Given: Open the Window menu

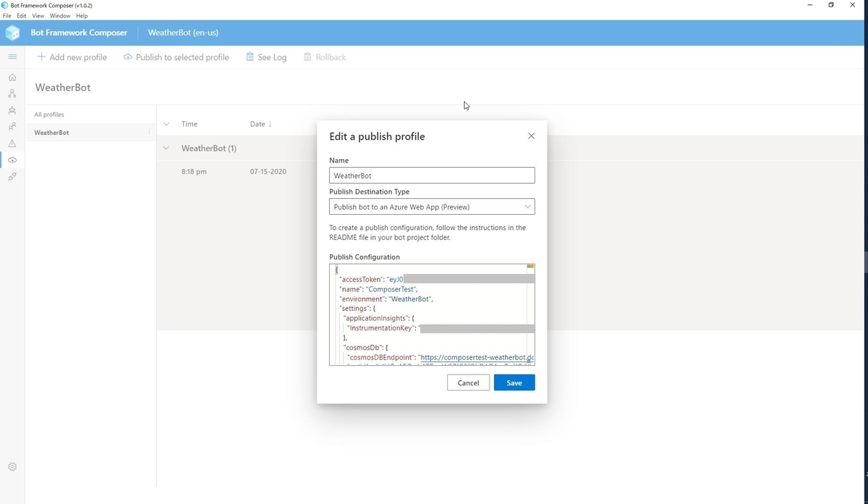Looking at the screenshot, I should point(60,15).
